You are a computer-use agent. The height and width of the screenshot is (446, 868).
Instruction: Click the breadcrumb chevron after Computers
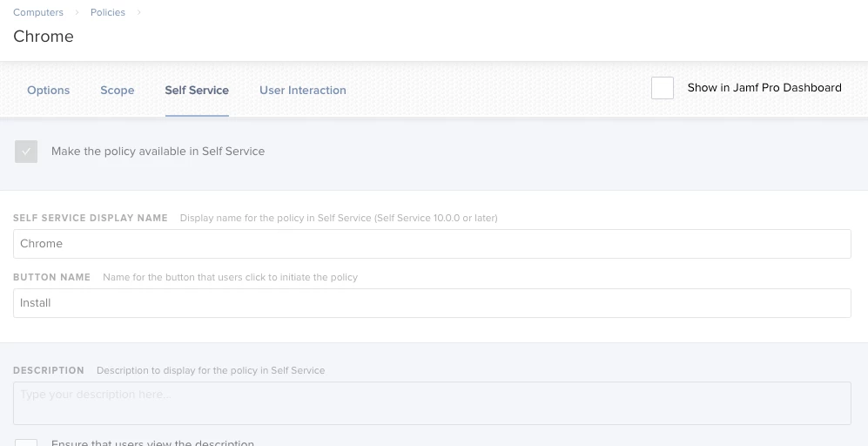(77, 12)
